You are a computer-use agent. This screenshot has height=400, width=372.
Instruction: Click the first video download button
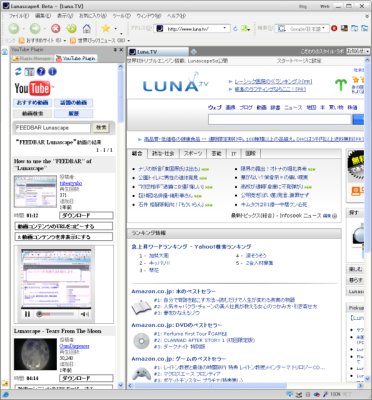click(x=86, y=216)
